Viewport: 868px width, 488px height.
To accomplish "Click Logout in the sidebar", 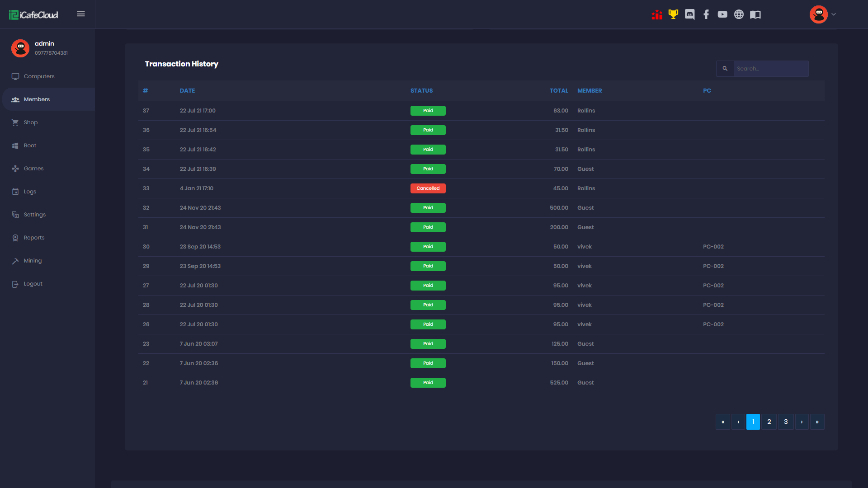I will (x=33, y=284).
